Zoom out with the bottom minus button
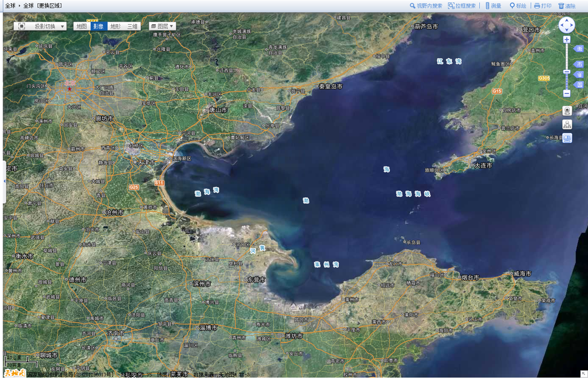The width and height of the screenshot is (588, 378). click(x=567, y=93)
